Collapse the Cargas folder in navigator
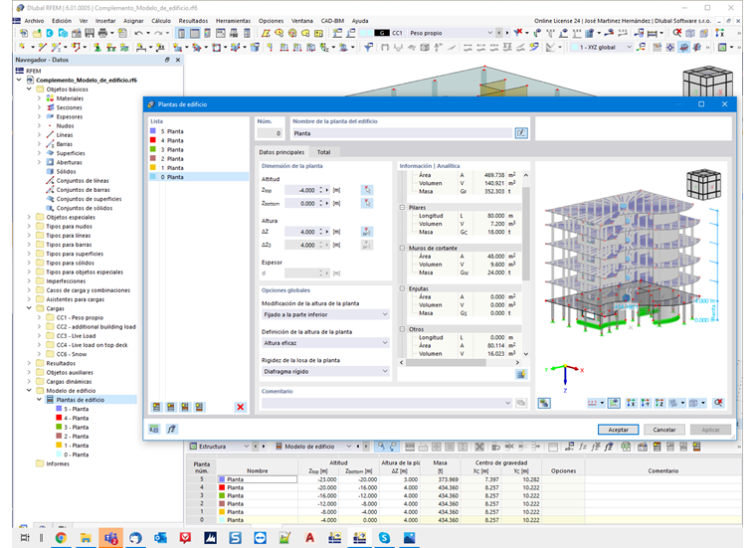756x548 pixels. point(29,308)
